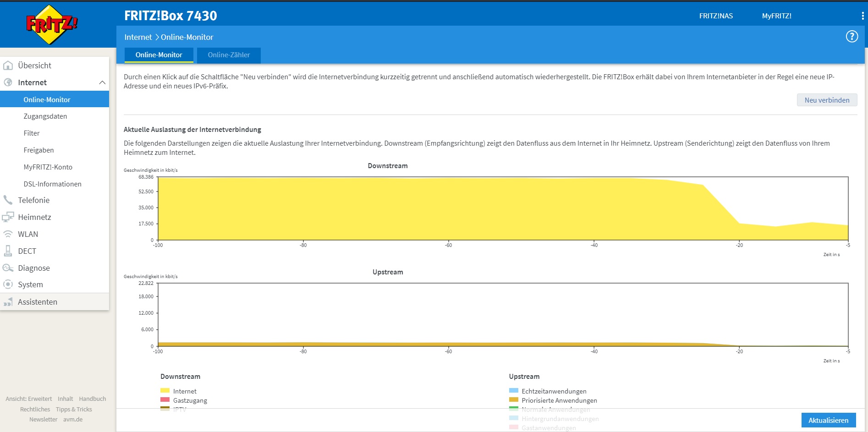
Task: Click the Telefonie phone icon
Action: click(8, 200)
